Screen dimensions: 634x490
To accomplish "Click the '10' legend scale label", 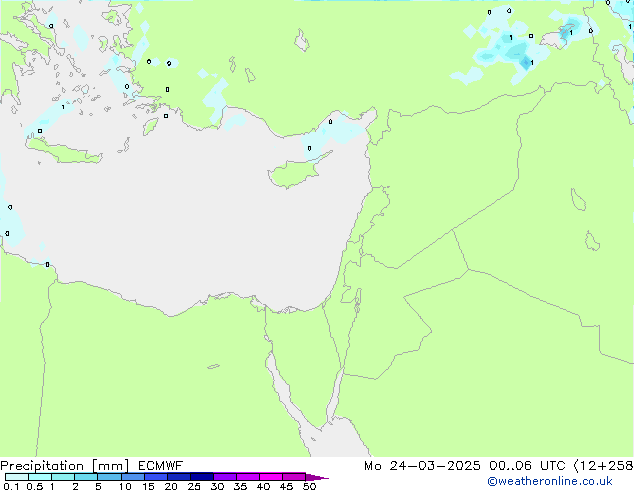I will (125, 486).
